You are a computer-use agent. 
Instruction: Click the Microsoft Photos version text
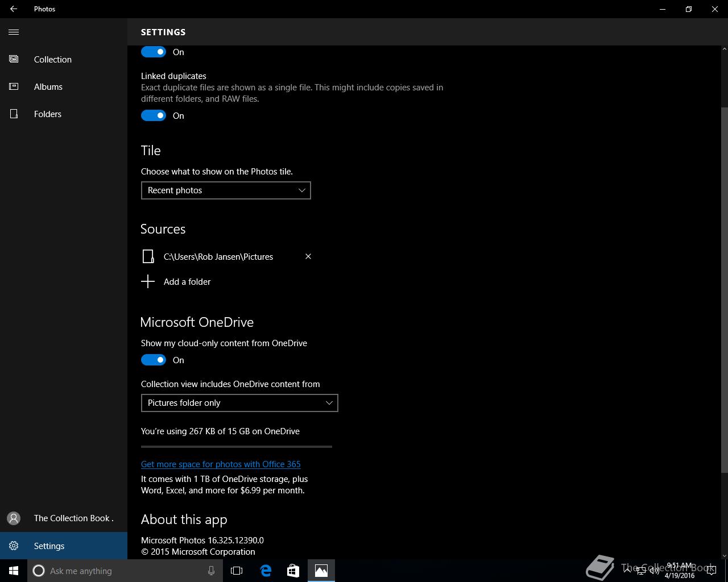click(202, 541)
